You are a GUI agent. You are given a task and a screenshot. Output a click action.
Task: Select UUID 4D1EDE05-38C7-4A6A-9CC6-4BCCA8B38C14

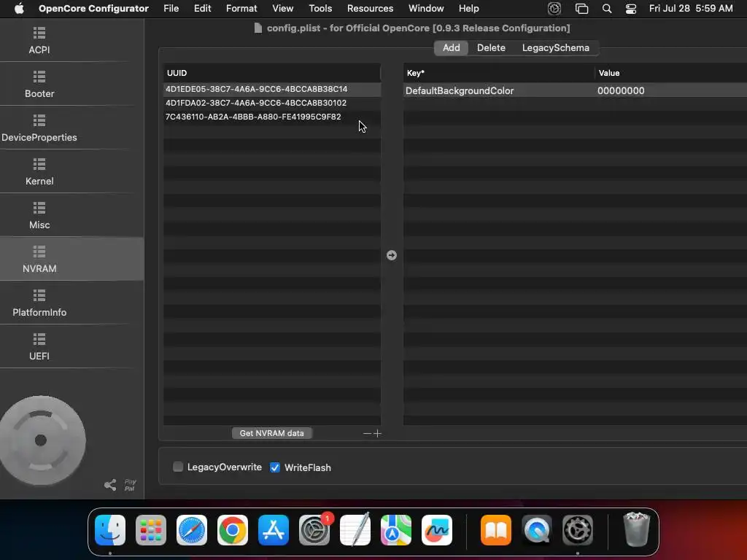(x=272, y=89)
